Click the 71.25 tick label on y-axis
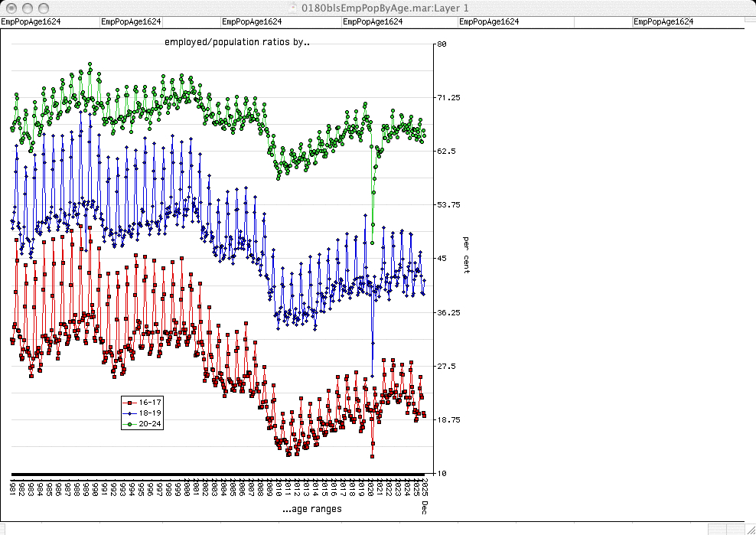Screen dimensions: 756x535 [x=447, y=98]
